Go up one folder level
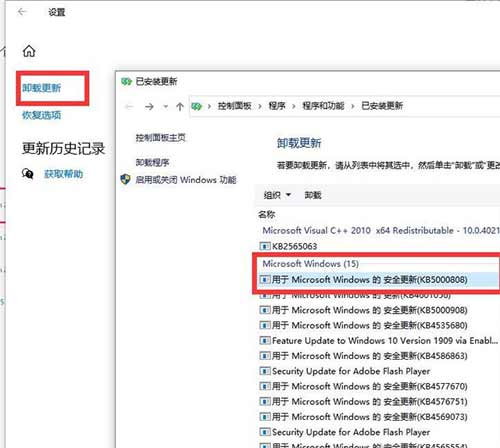The height and width of the screenshot is (448, 500). (180, 107)
